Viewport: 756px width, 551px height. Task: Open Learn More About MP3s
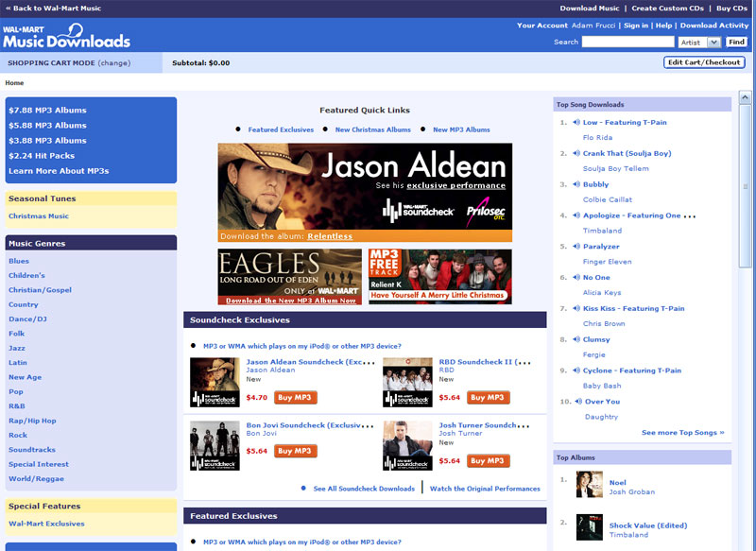point(59,171)
